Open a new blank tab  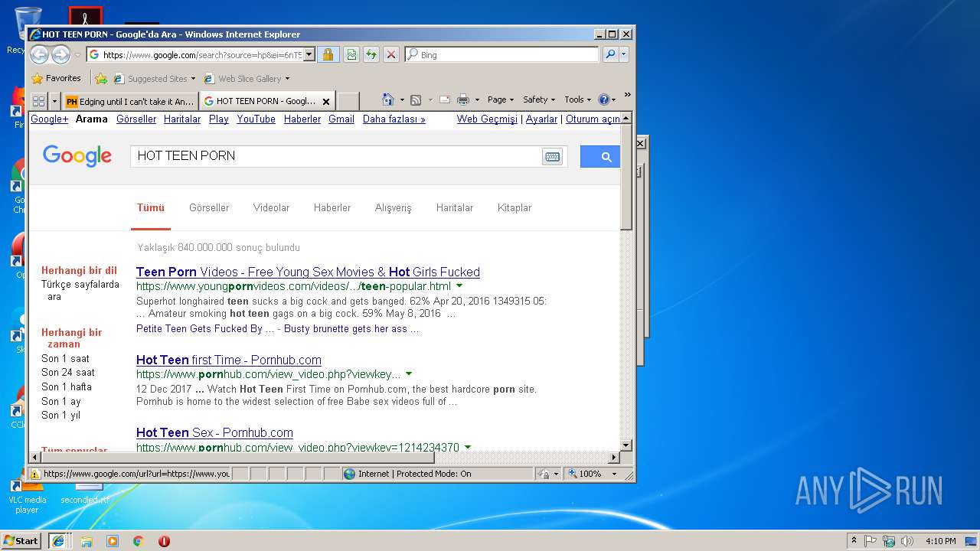click(x=348, y=101)
